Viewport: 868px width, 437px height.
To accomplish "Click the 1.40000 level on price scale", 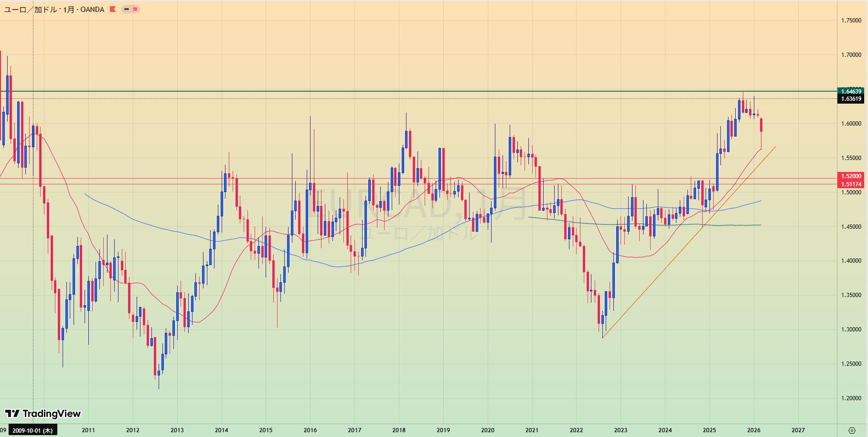I will [851, 261].
